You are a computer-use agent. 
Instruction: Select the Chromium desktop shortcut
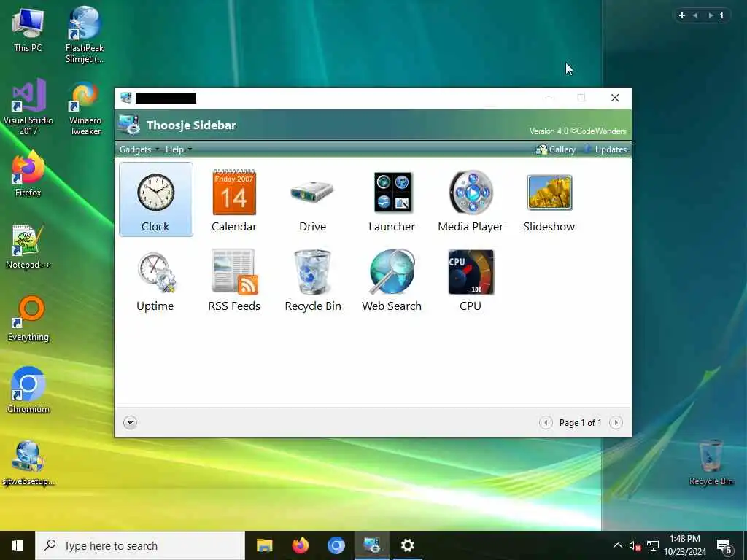click(x=28, y=390)
